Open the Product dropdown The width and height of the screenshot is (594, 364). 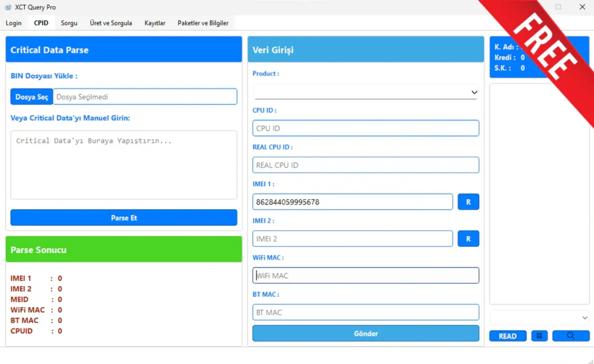pyautogui.click(x=365, y=92)
